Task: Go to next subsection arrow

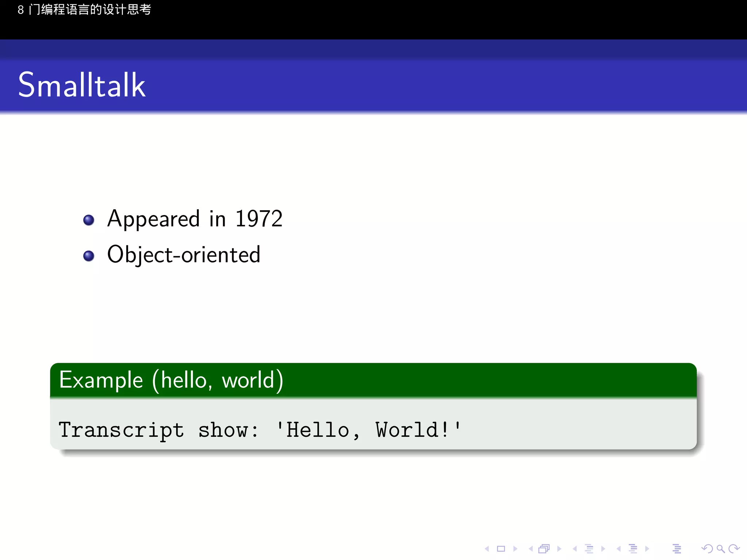Action: tap(603, 549)
